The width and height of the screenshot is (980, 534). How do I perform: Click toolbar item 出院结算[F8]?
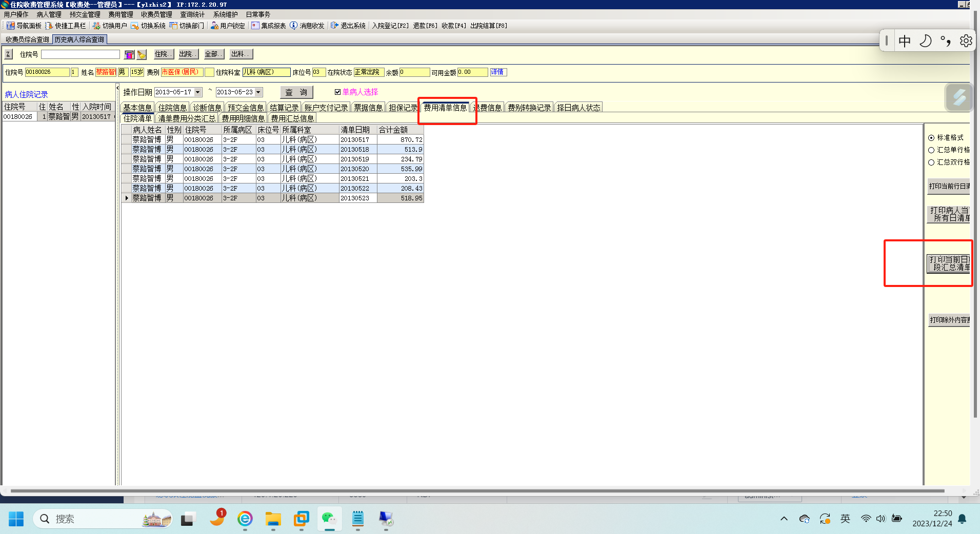tap(489, 26)
